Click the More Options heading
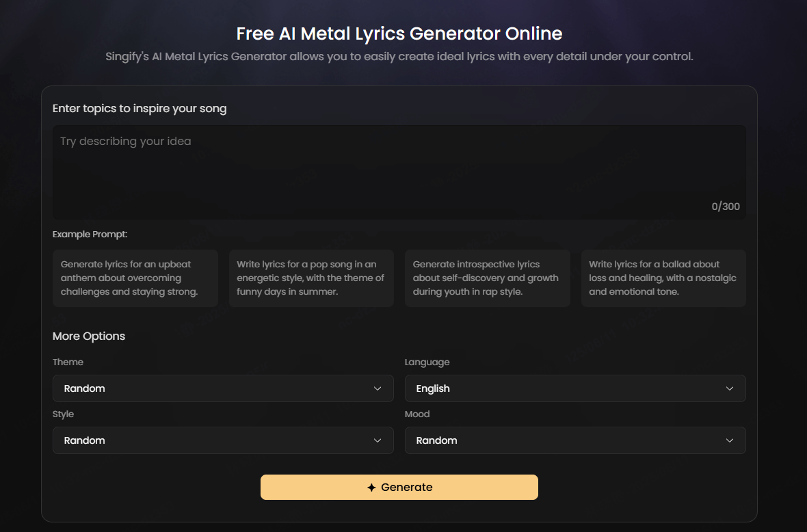Viewport: 807px width, 532px height. 89,336
